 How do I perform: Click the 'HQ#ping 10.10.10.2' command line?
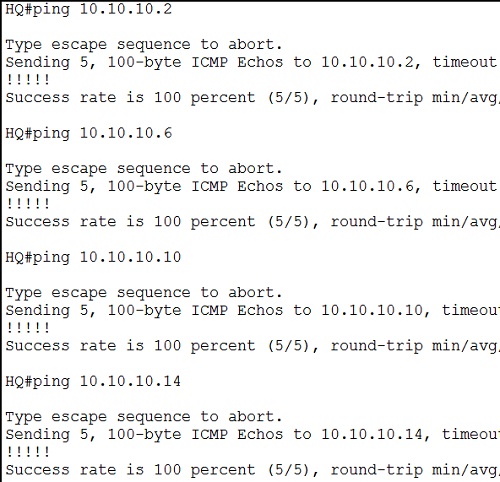click(x=89, y=9)
